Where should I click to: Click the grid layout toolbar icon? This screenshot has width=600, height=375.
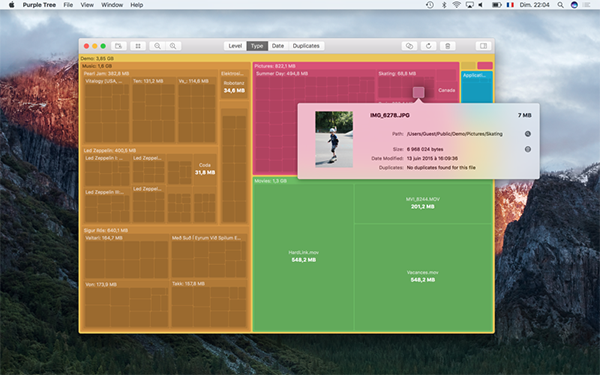pos(138,46)
